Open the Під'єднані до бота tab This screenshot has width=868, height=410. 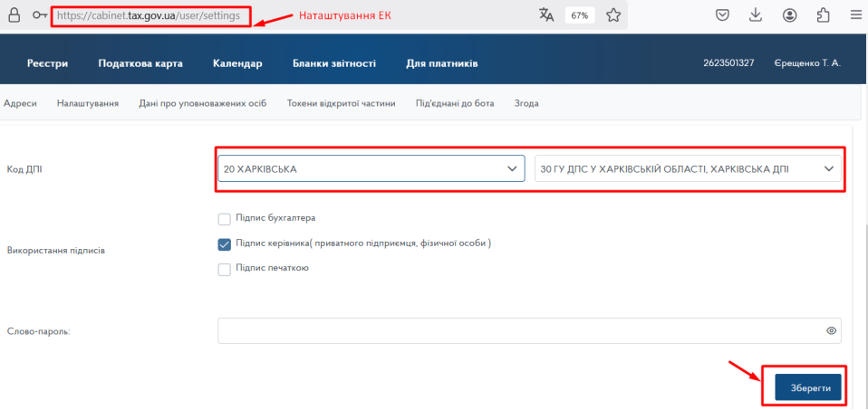coord(455,103)
